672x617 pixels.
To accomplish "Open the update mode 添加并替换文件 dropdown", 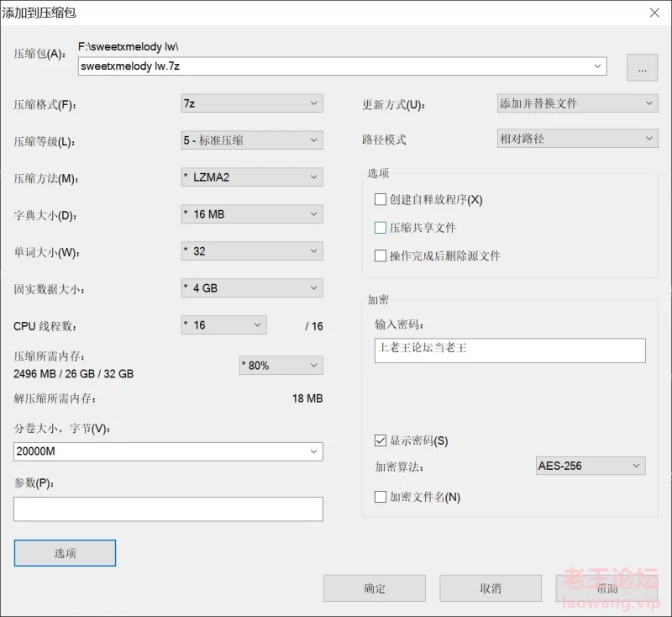I will tap(577, 103).
